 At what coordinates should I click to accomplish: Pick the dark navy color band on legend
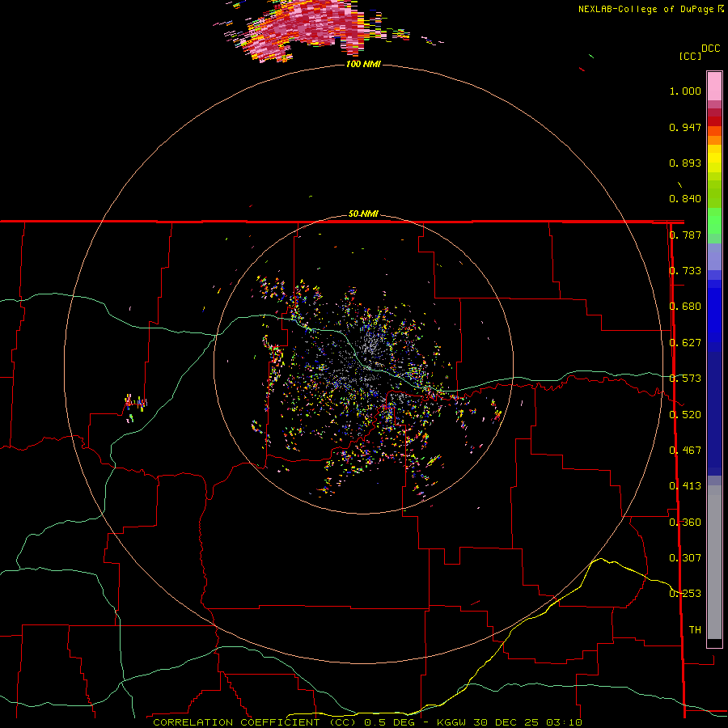(714, 413)
